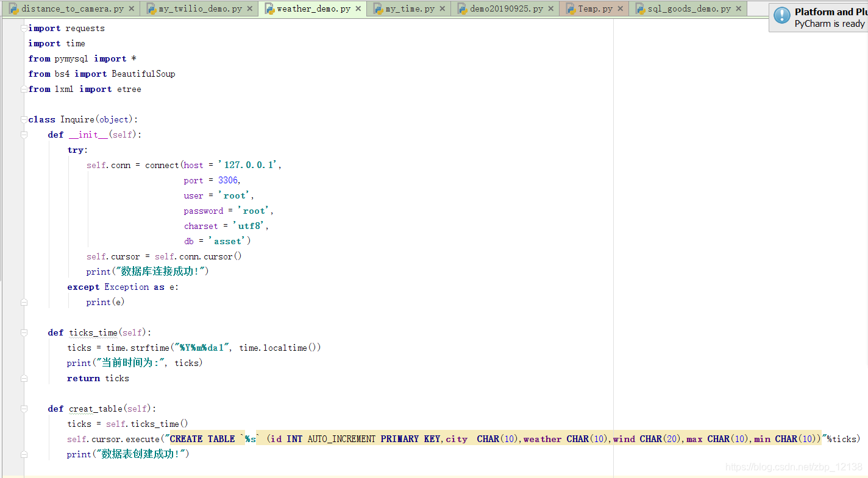Place cursor on 'import requests' line
Image resolution: width=868 pixels, height=478 pixels.
point(66,28)
